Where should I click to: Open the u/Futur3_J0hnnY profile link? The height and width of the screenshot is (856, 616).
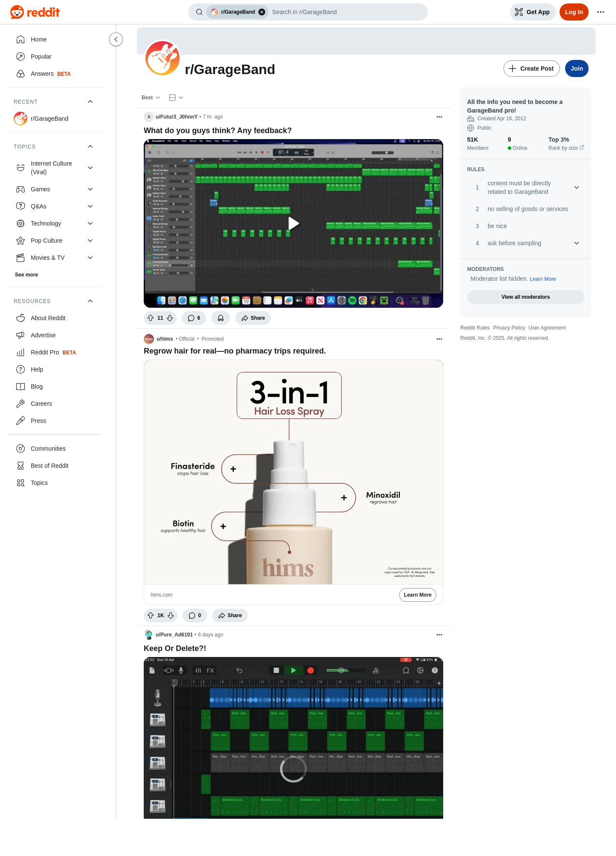[x=176, y=117]
